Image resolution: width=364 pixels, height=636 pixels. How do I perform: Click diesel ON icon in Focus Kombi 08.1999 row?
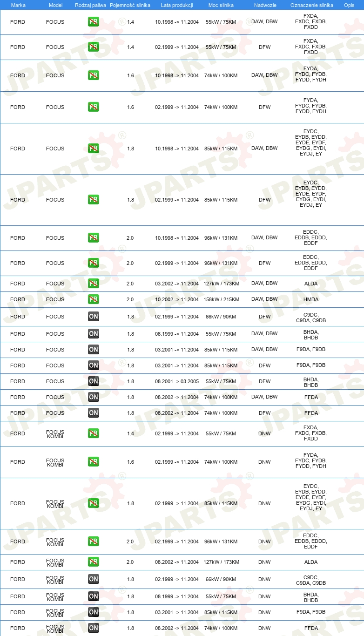[x=94, y=596]
